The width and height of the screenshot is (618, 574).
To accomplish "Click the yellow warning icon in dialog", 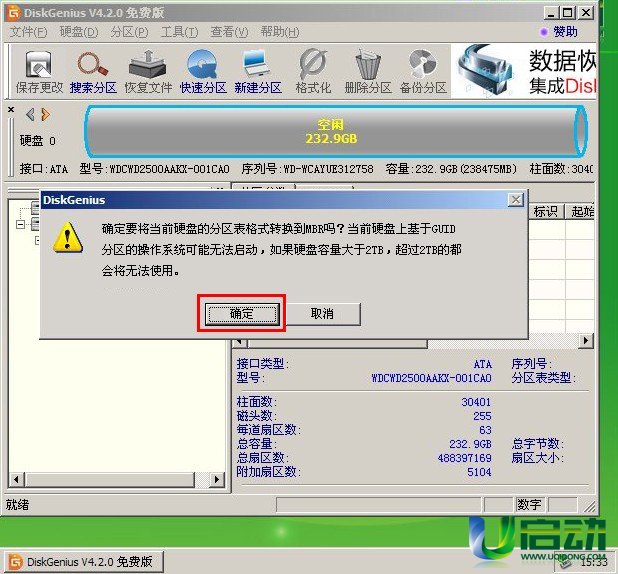I will click(x=68, y=237).
